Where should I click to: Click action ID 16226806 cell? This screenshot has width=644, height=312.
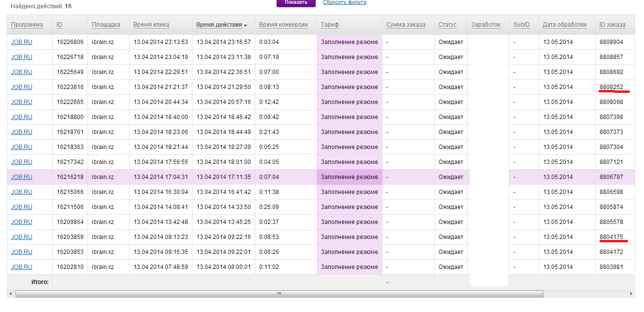click(x=70, y=42)
